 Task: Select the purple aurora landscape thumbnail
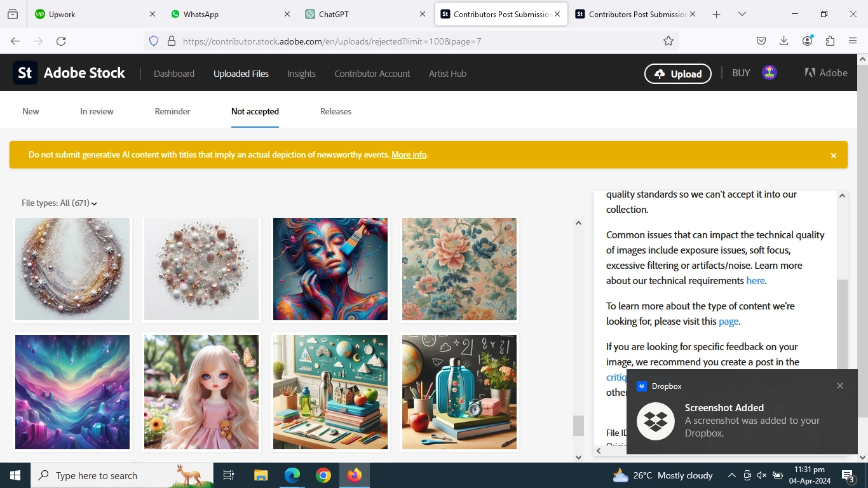click(x=72, y=392)
